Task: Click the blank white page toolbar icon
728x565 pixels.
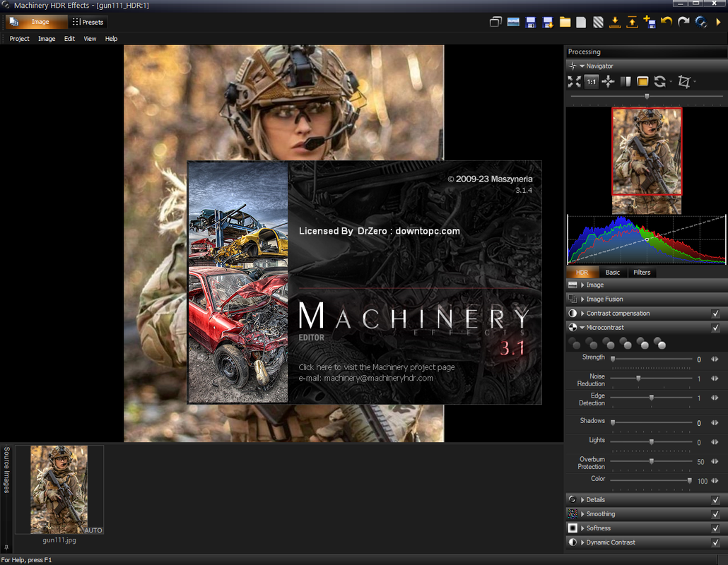Action: [x=581, y=22]
